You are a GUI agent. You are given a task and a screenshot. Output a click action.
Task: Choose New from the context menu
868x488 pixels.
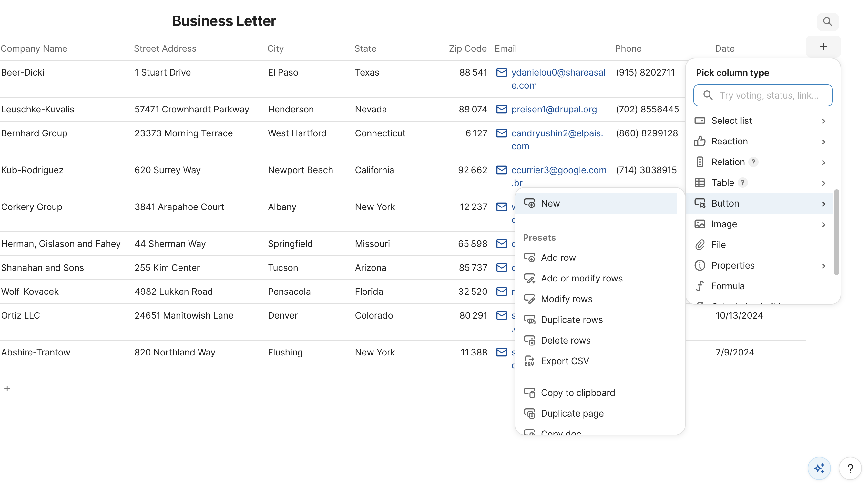tap(550, 203)
